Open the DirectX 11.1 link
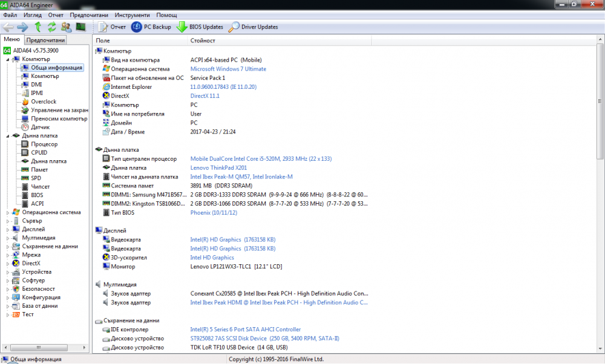Screen dimensions: 605x364 pyautogui.click(x=205, y=96)
